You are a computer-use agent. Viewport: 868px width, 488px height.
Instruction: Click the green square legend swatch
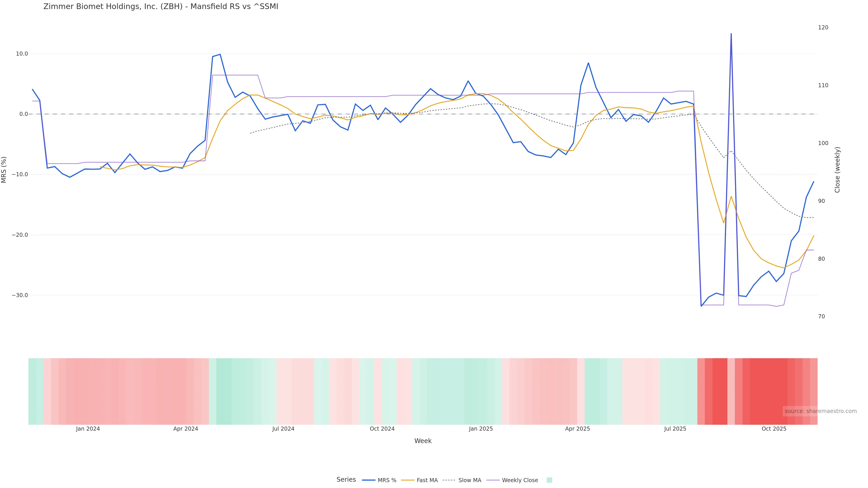[x=549, y=480]
